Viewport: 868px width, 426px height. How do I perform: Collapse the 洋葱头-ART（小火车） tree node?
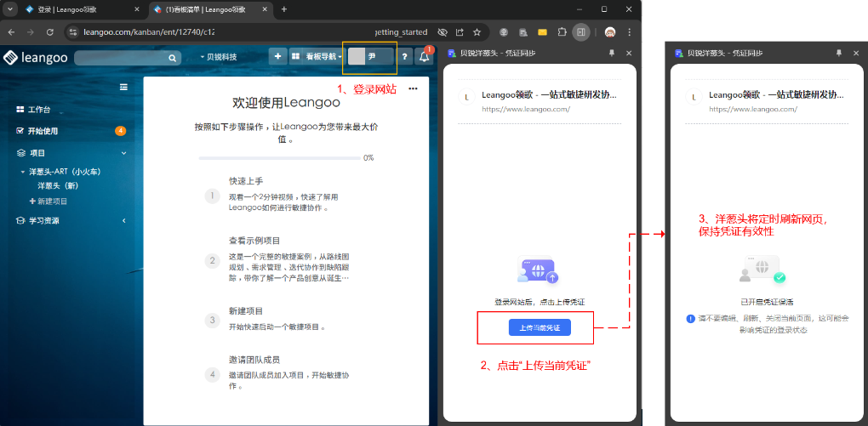[23, 172]
